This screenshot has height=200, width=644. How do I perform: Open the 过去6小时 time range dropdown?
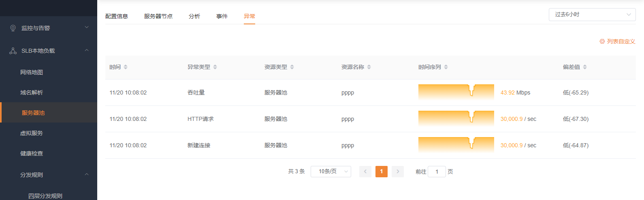coord(592,15)
